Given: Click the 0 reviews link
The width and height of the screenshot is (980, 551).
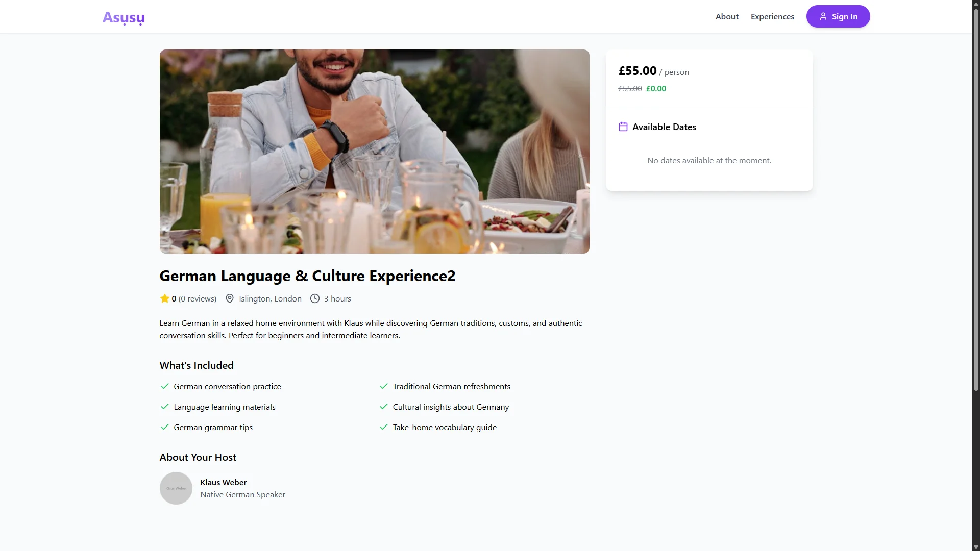Looking at the screenshot, I should [198, 298].
